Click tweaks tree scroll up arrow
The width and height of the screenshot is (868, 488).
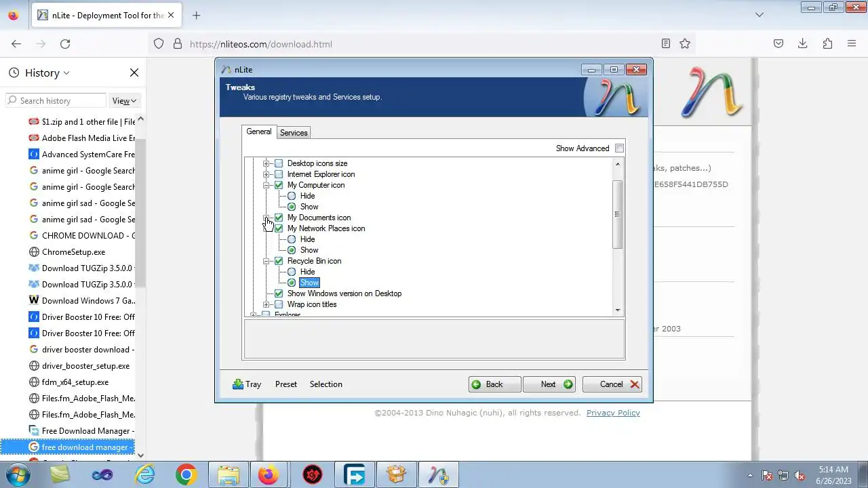pyautogui.click(x=617, y=164)
